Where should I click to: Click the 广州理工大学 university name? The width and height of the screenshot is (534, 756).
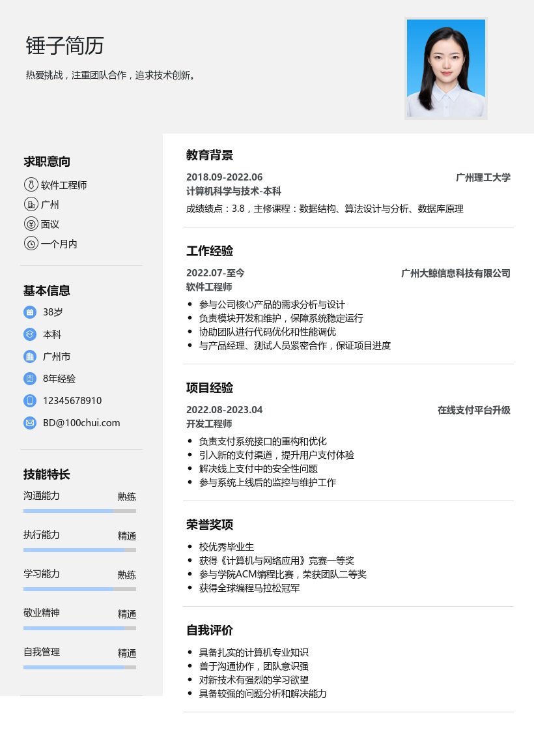pos(483,177)
